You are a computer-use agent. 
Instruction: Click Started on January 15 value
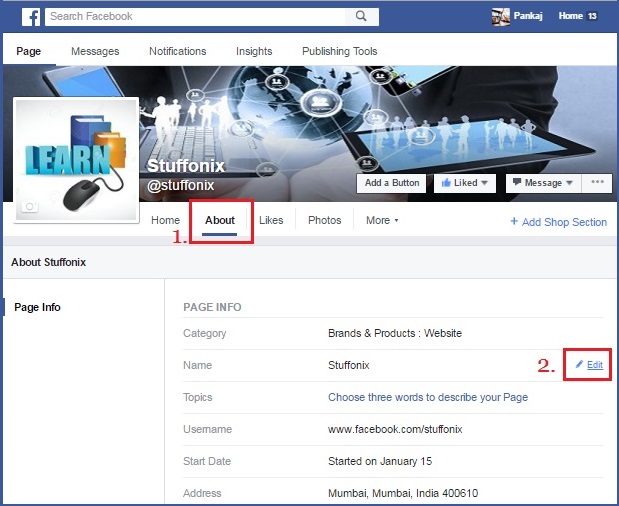pyautogui.click(x=380, y=461)
